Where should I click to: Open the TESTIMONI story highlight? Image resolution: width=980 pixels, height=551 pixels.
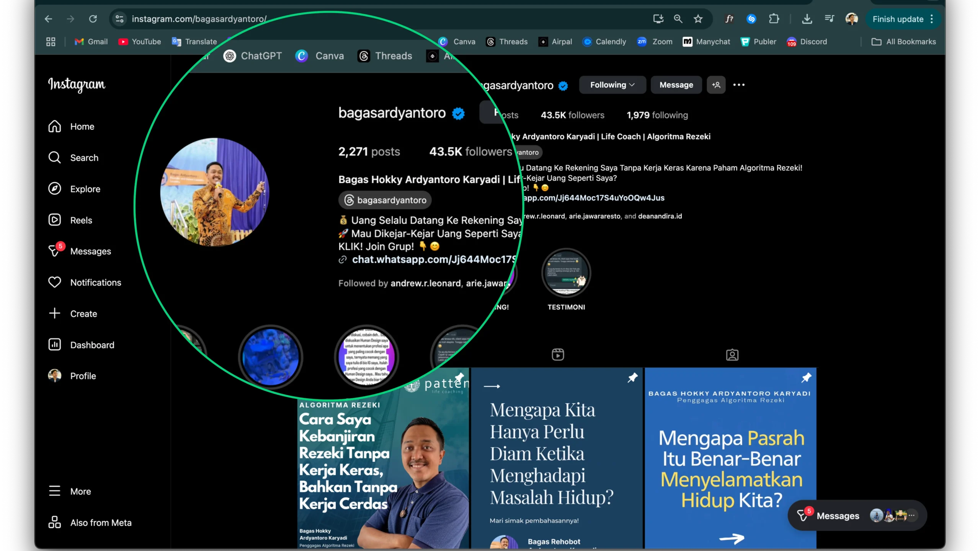click(x=566, y=279)
